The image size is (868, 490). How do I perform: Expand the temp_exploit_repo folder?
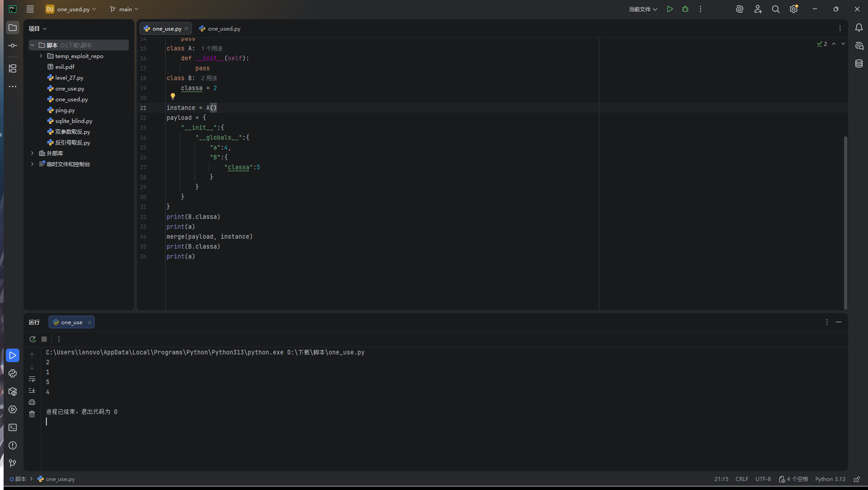click(x=41, y=56)
